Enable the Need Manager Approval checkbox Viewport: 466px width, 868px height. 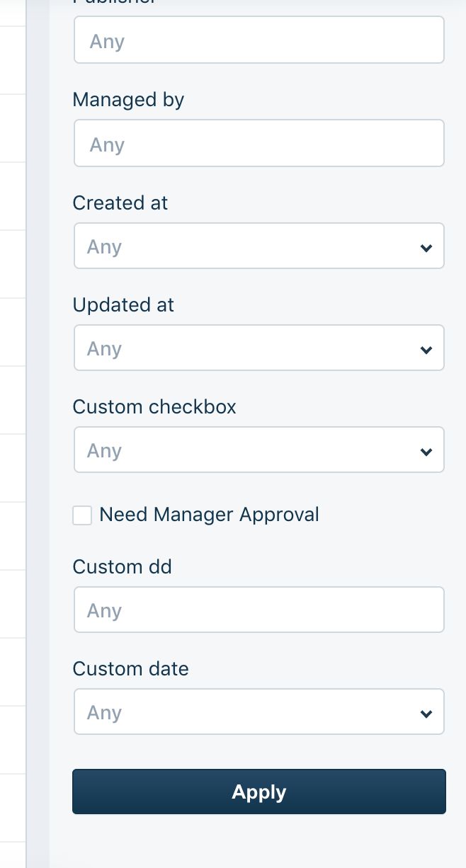click(82, 515)
